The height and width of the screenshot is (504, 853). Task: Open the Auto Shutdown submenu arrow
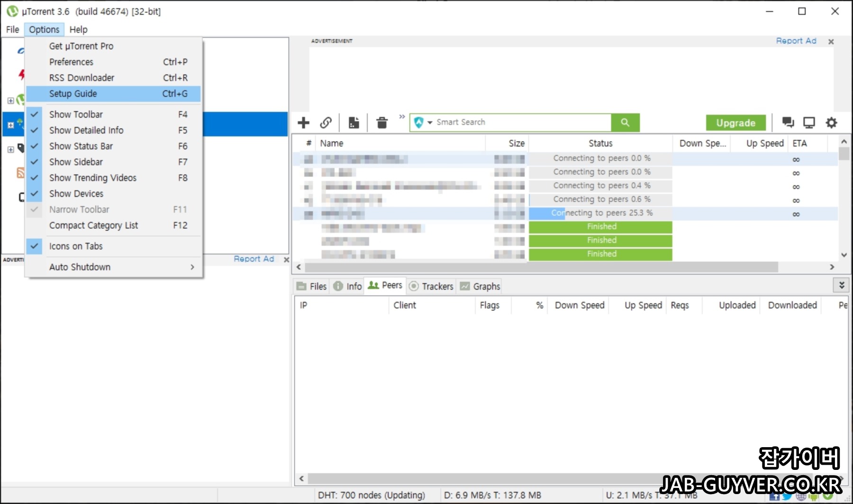(x=192, y=267)
